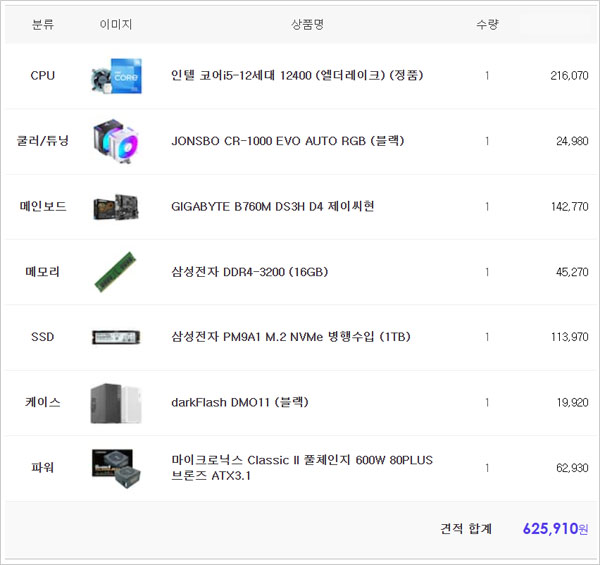
Task: Open the darkFlash DMO11 (블랙) link
Action: 240,403
